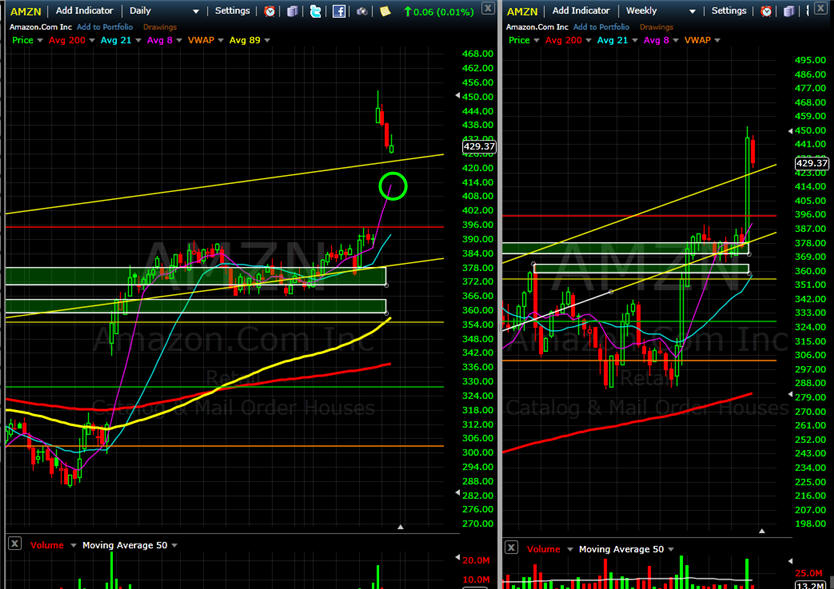Click the 495.00 top price axis label, Weekly chart
The image size is (834, 589).
[810, 60]
